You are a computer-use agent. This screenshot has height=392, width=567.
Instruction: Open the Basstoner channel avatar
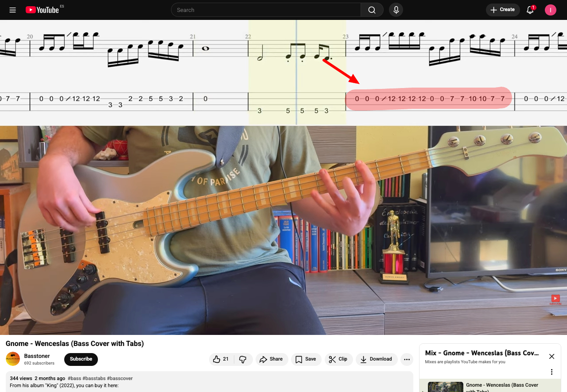pyautogui.click(x=13, y=359)
